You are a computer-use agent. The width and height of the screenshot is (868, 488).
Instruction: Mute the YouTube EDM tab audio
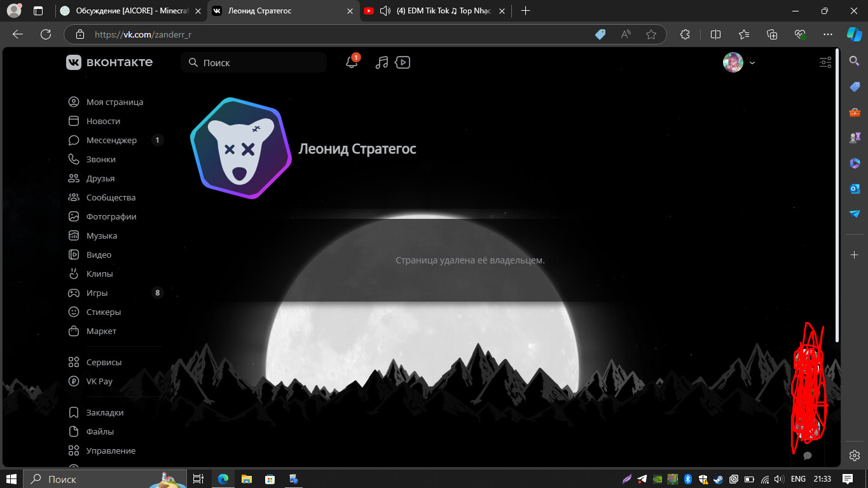pos(385,11)
